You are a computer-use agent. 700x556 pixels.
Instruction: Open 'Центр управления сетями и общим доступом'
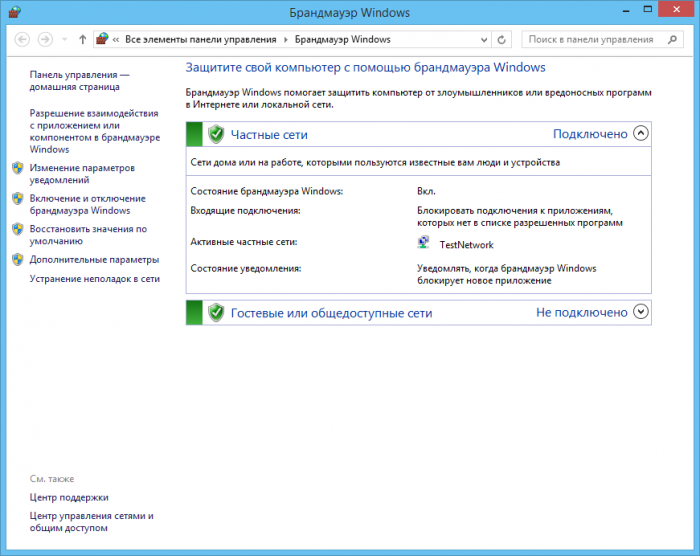pos(92,522)
